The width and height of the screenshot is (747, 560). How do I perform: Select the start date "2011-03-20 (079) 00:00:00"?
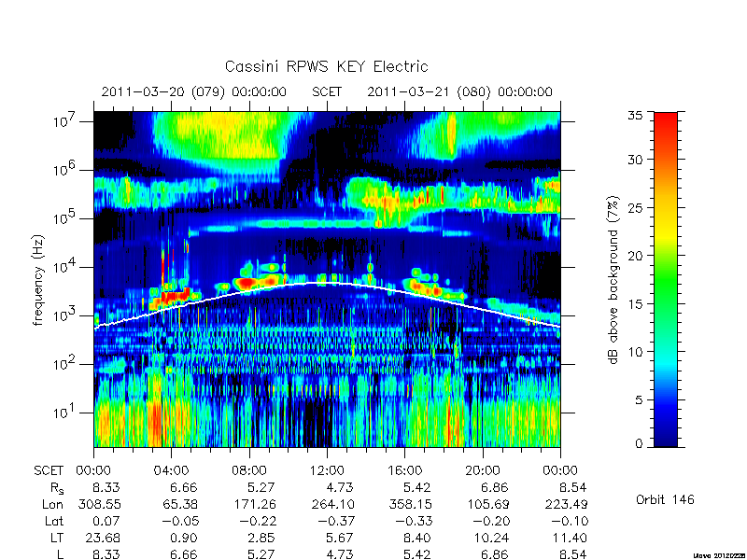(194, 91)
